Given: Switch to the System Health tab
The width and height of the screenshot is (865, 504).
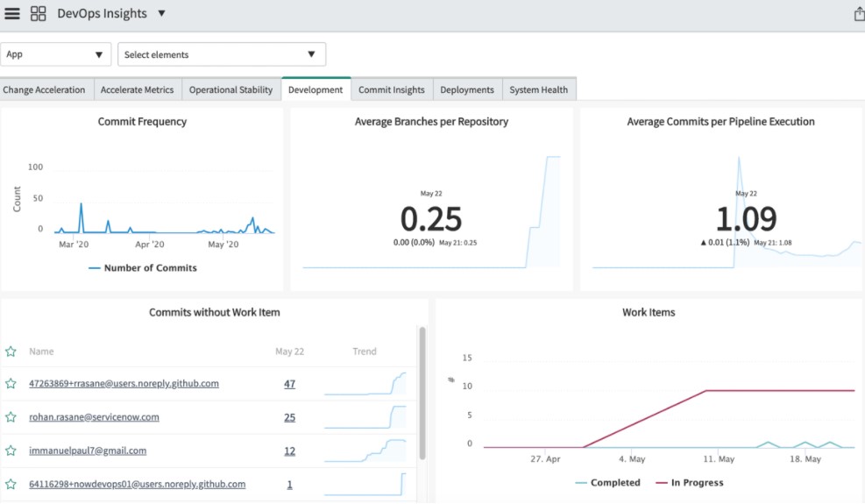Looking at the screenshot, I should 538,89.
